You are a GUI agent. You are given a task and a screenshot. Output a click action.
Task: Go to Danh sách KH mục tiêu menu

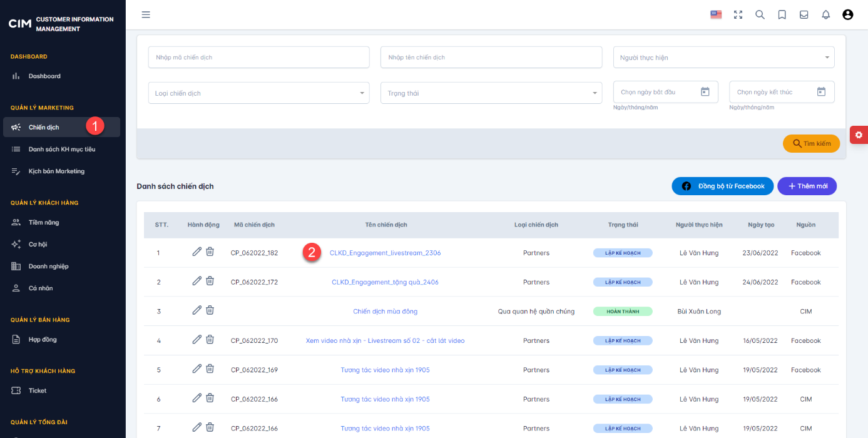tap(61, 149)
